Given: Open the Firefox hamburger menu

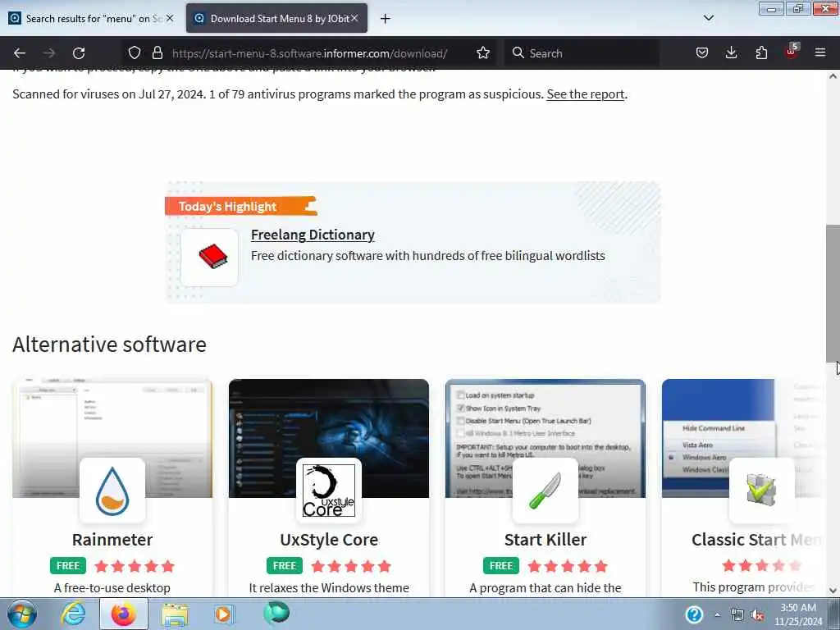Looking at the screenshot, I should [820, 52].
